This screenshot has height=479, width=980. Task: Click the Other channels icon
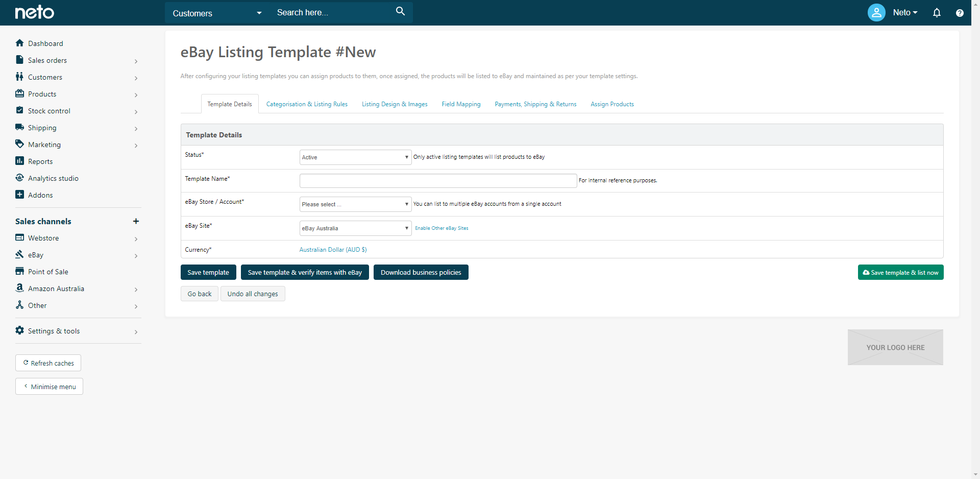coord(19,305)
